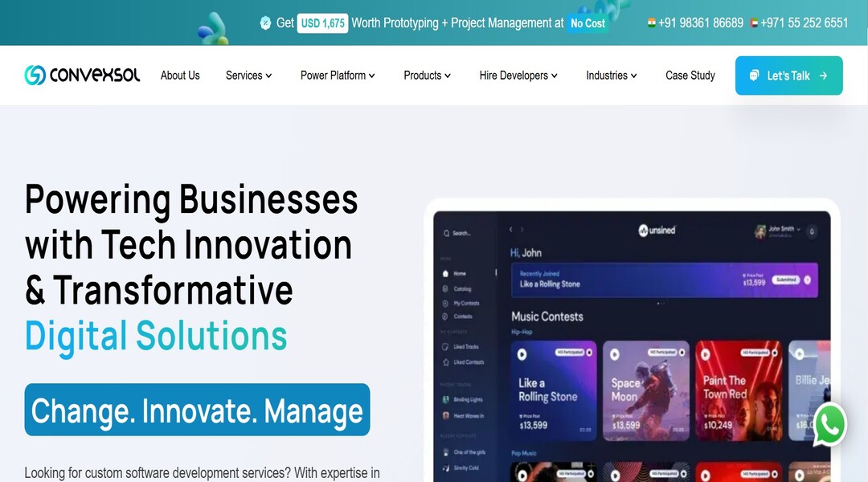Expand the Power Platform dropdown

[x=338, y=76]
